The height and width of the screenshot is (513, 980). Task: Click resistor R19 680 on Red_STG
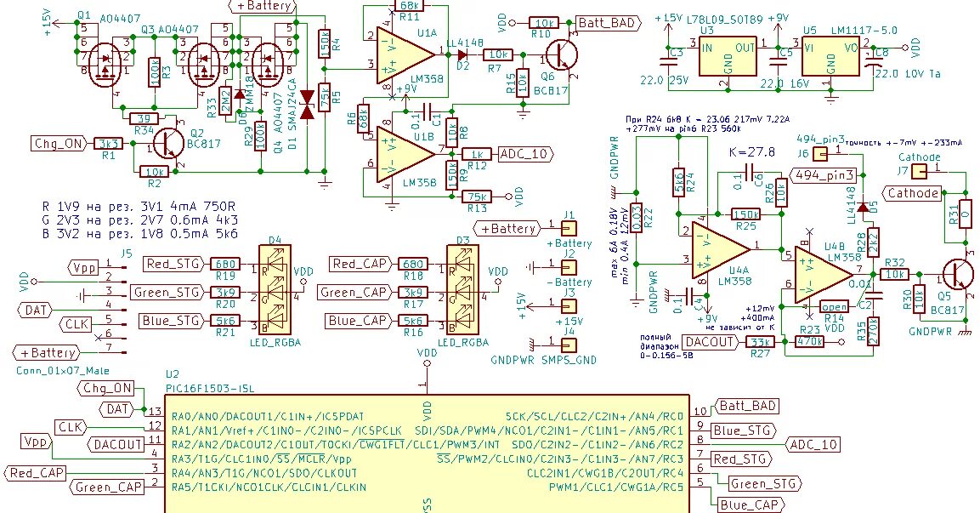[224, 264]
